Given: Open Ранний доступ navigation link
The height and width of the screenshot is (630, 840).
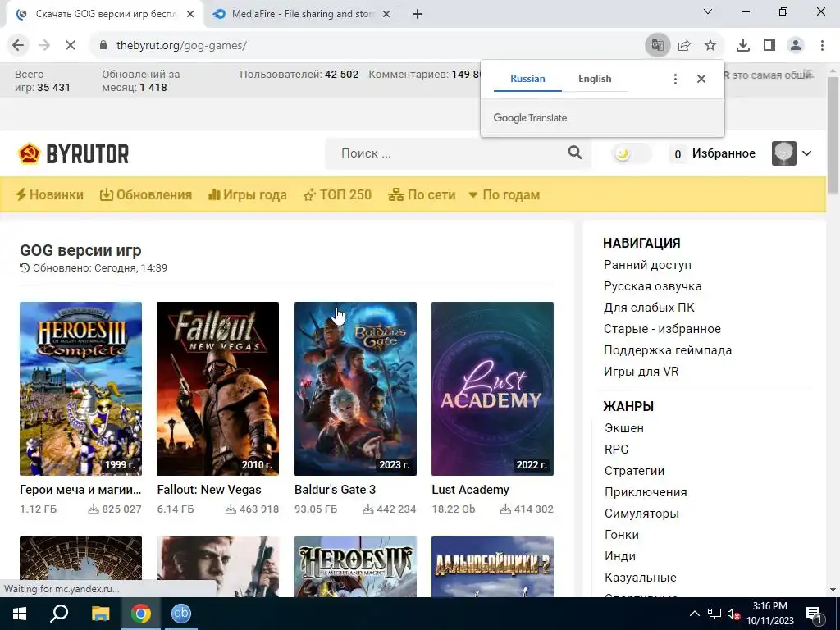Looking at the screenshot, I should [x=647, y=265].
